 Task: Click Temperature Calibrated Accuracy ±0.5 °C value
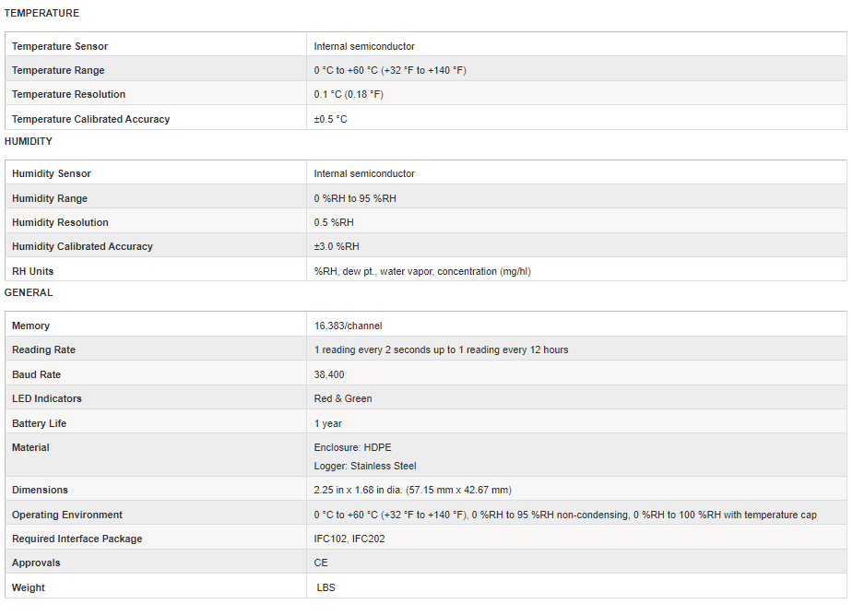pos(330,119)
